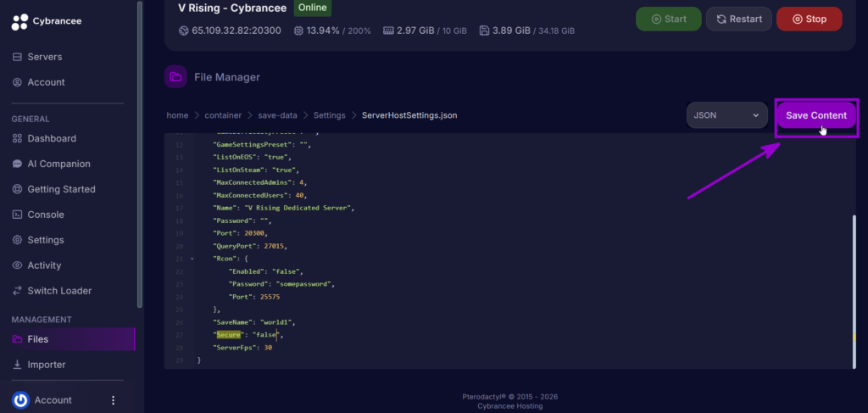Click the File Manager folder icon
The height and width of the screenshot is (413, 868).
click(175, 77)
